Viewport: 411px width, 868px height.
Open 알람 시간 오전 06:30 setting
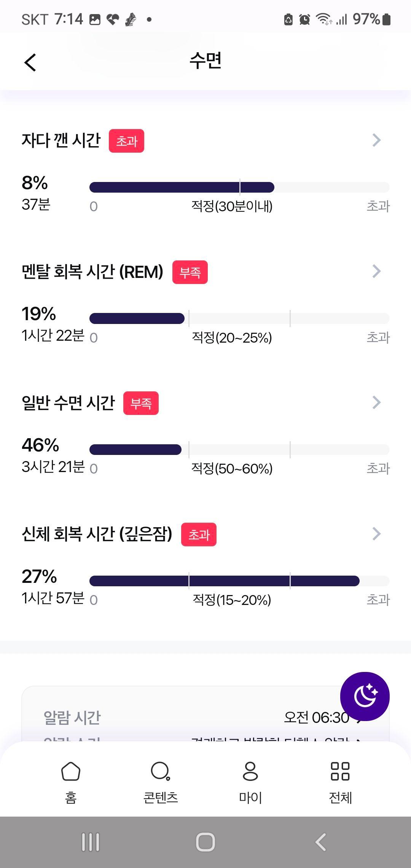coord(205,718)
